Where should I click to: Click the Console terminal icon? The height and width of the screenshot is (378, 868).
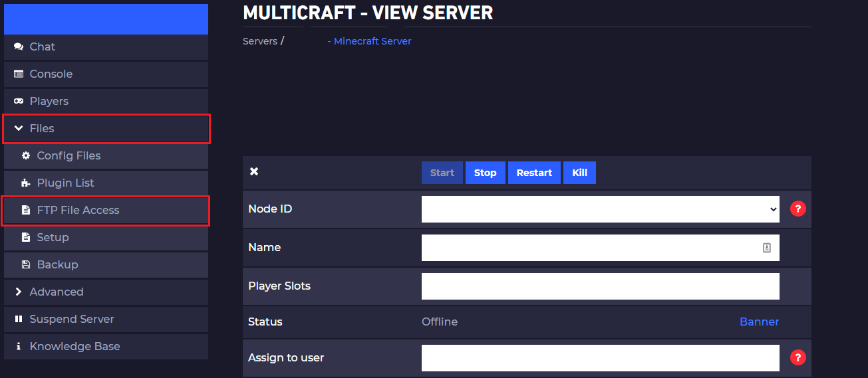click(x=19, y=74)
